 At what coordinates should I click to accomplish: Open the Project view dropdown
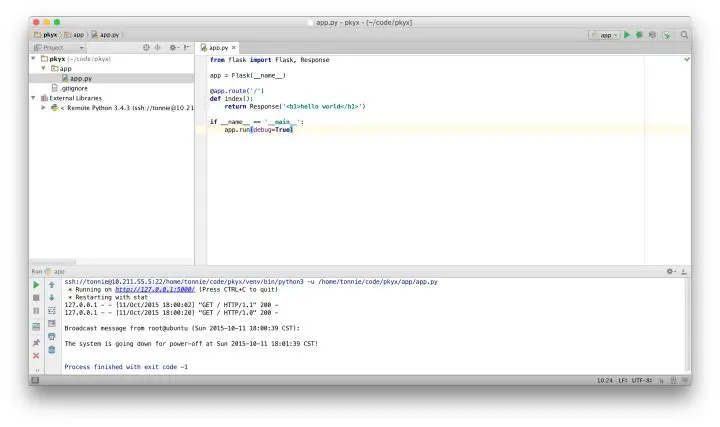59,47
